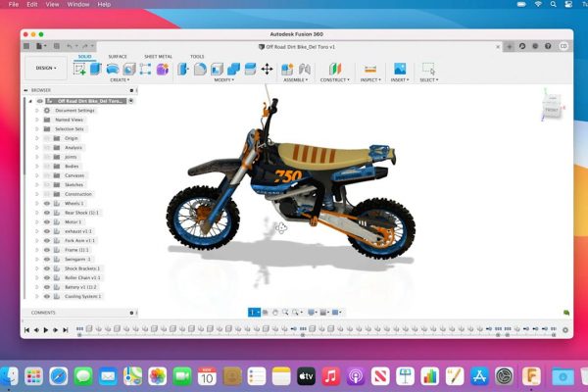588x392 pixels.
Task: Select the Revolve tool icon
Action: [113, 69]
